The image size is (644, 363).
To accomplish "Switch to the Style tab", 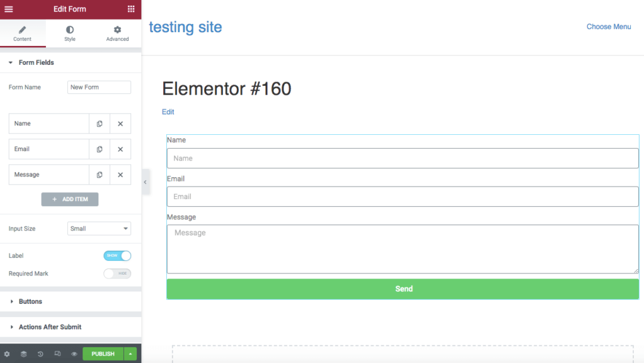I will click(70, 33).
